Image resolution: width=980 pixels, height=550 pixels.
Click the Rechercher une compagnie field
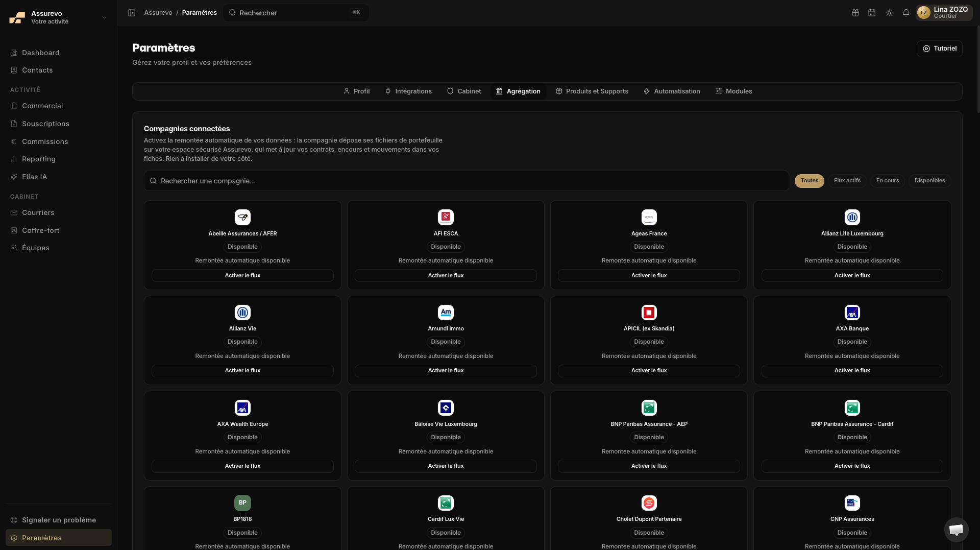(466, 181)
